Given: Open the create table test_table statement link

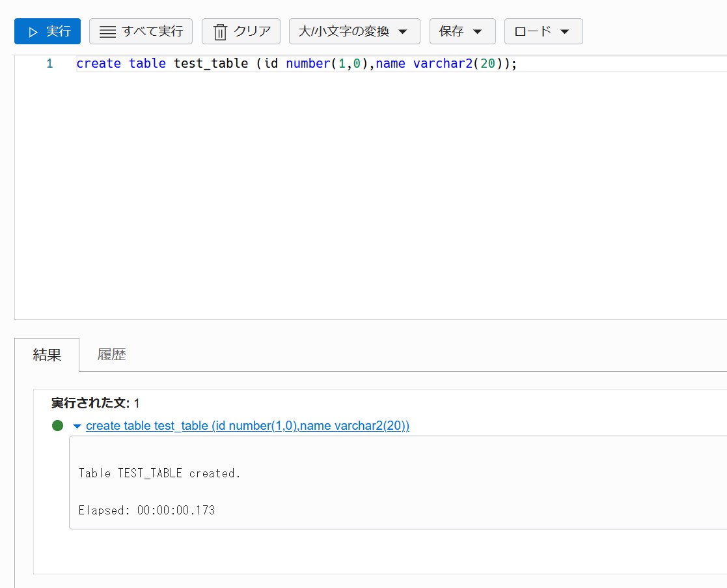Looking at the screenshot, I should pyautogui.click(x=247, y=426).
